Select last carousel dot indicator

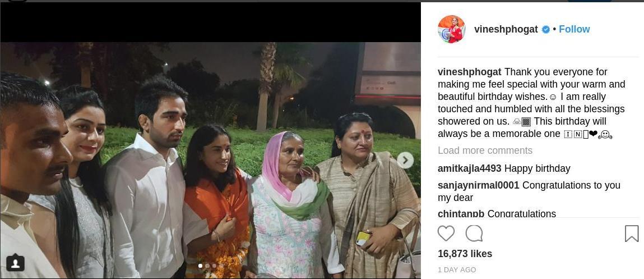221,266
